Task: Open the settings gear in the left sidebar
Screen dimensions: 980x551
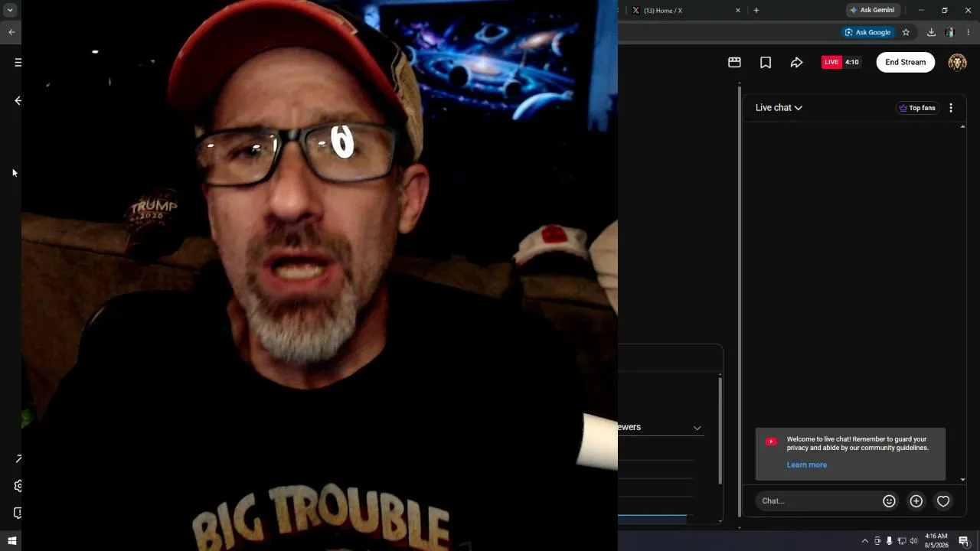Action: tap(18, 486)
